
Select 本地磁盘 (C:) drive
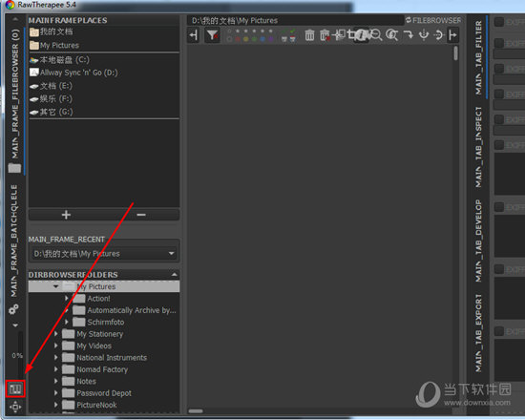click(104, 59)
